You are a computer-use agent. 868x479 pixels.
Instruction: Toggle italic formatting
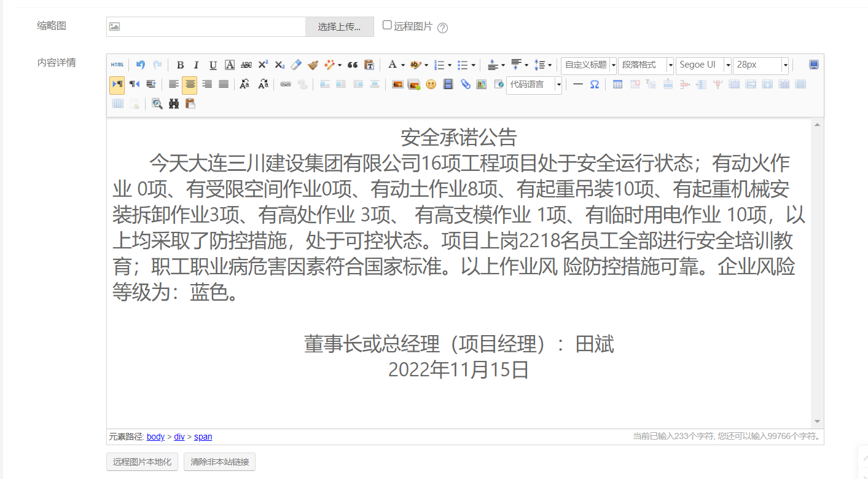tap(197, 65)
